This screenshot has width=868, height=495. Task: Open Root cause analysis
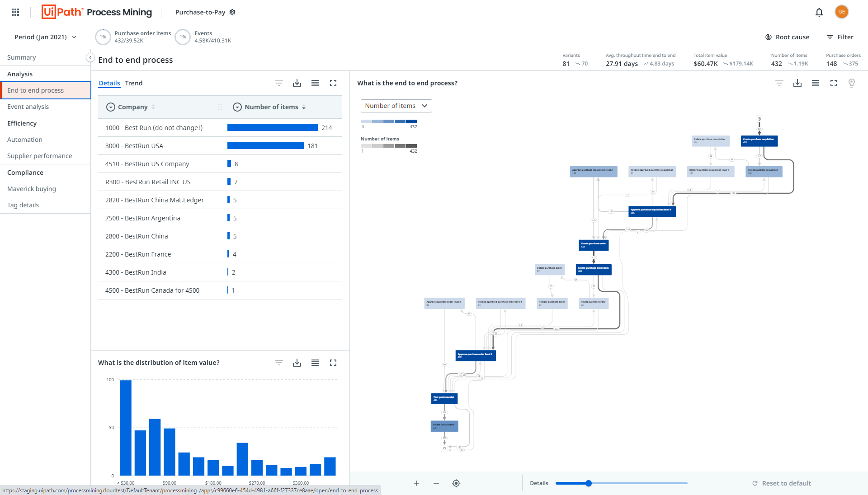coord(787,37)
